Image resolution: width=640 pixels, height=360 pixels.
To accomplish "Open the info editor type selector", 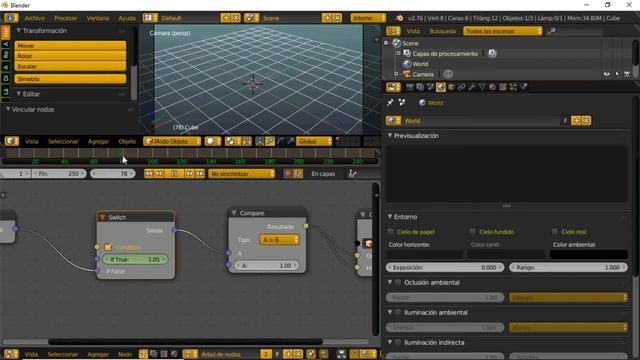I will [11, 18].
